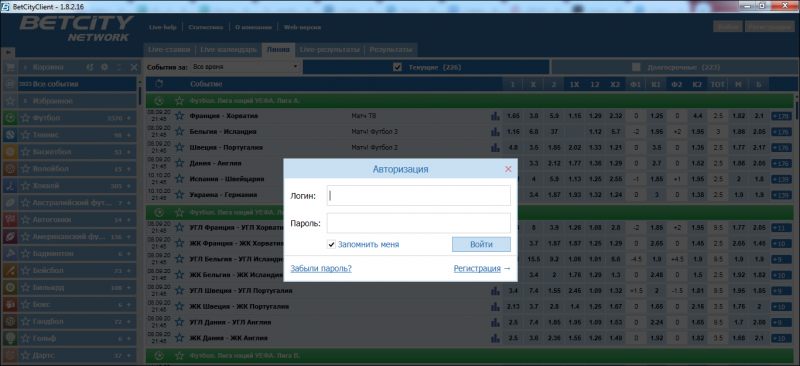Viewport: 800px width, 366px height.
Task: Click the X icon in Корзина bar
Action: [x=134, y=67]
